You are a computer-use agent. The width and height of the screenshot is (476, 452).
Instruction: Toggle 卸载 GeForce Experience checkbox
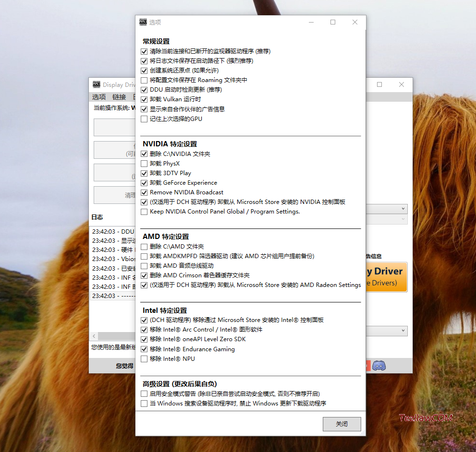144,183
